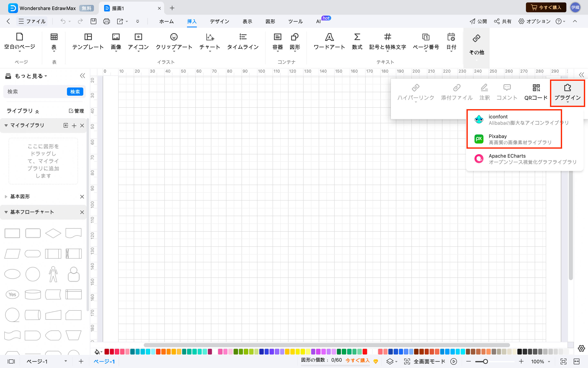Collapse the ライブラリ section
Screen dimensions: 588x368
(37, 112)
